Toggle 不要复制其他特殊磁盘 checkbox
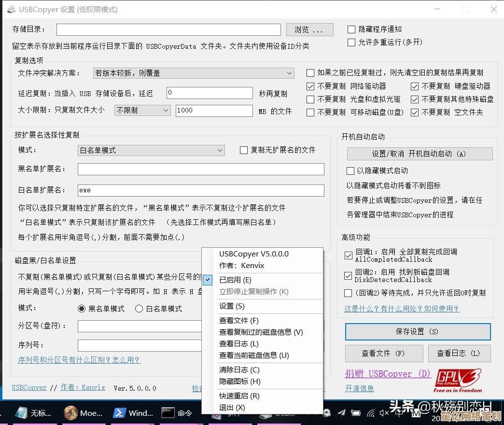 coord(415,99)
